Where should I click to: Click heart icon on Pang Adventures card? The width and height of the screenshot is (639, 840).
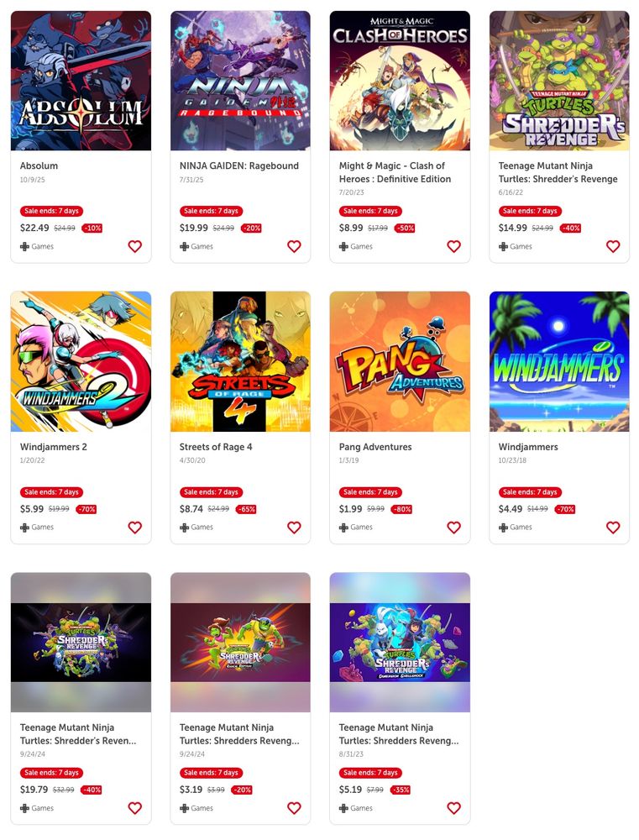[x=453, y=528]
